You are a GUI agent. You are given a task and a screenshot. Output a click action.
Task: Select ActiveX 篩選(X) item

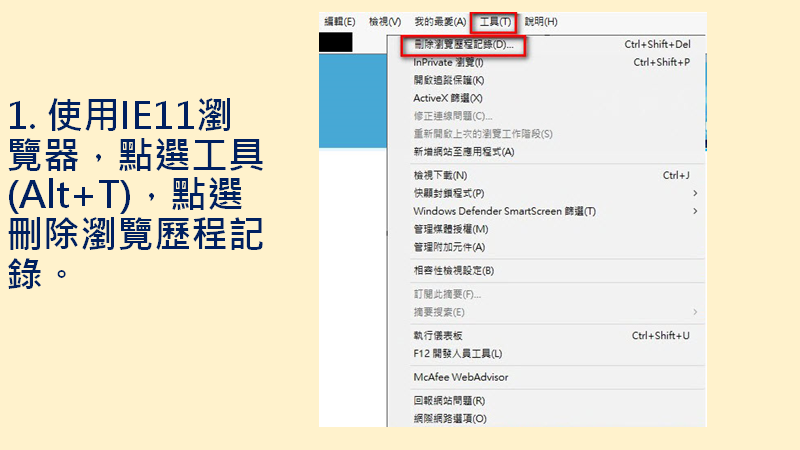coord(448,98)
